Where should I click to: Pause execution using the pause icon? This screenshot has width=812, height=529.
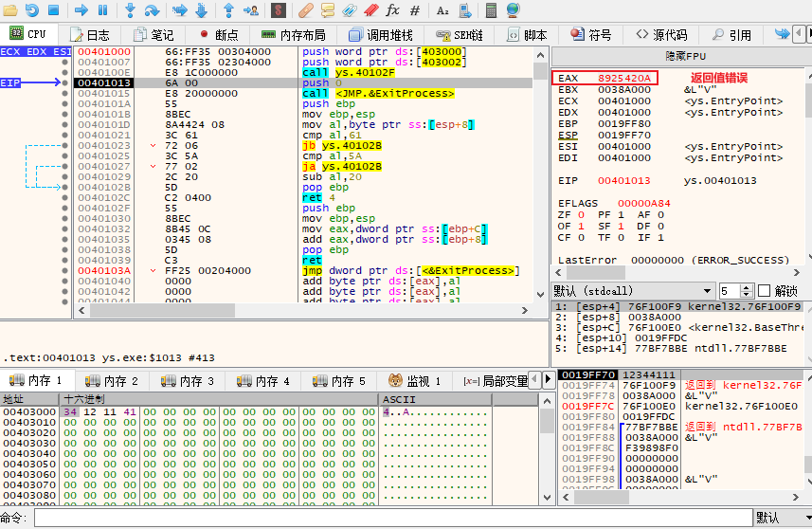(103, 10)
